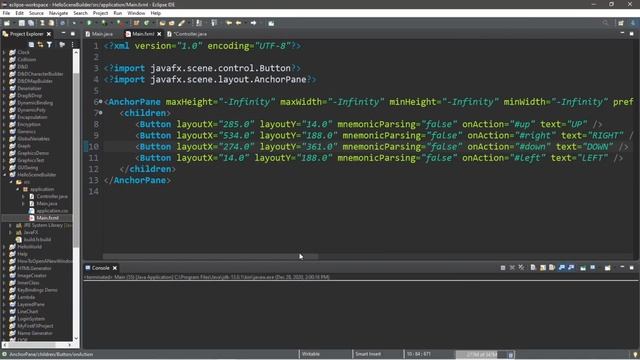The width and height of the screenshot is (640, 360).
Task: Open the Help menu
Action: 156,13
